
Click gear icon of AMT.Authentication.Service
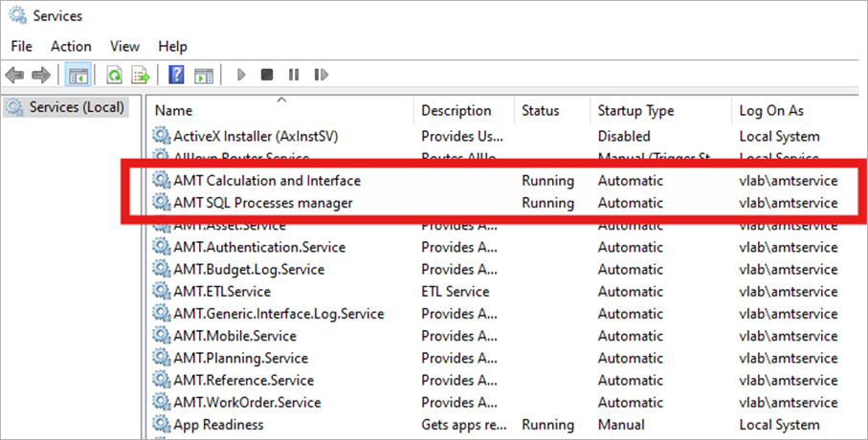coord(161,246)
